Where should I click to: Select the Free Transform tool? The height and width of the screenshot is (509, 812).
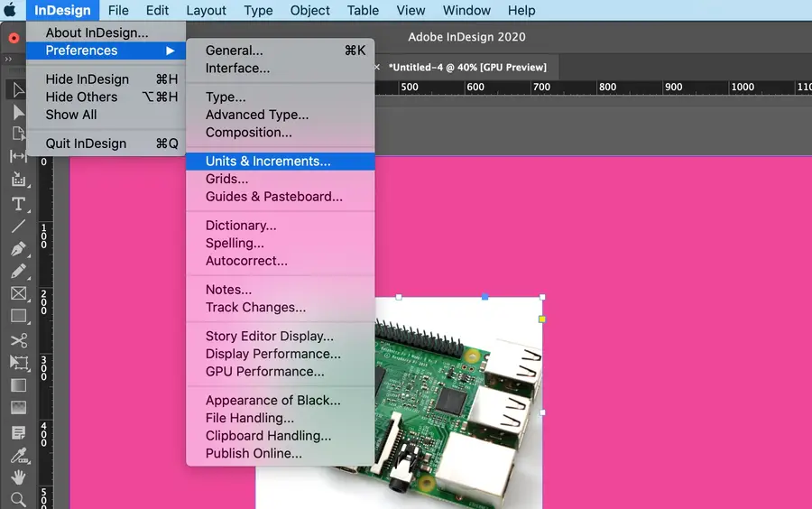pos(18,363)
